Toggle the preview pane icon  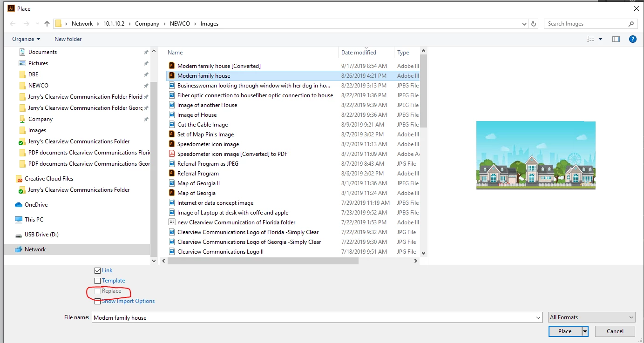pos(616,39)
